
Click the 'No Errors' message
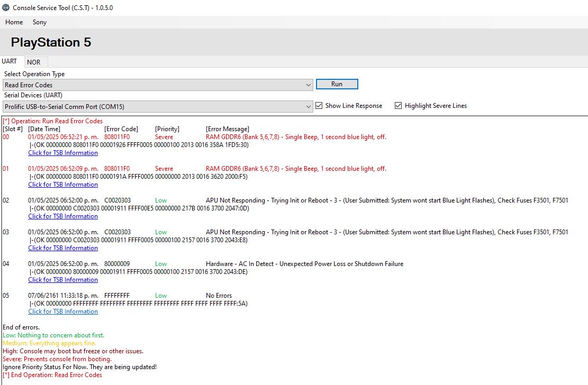click(x=219, y=296)
